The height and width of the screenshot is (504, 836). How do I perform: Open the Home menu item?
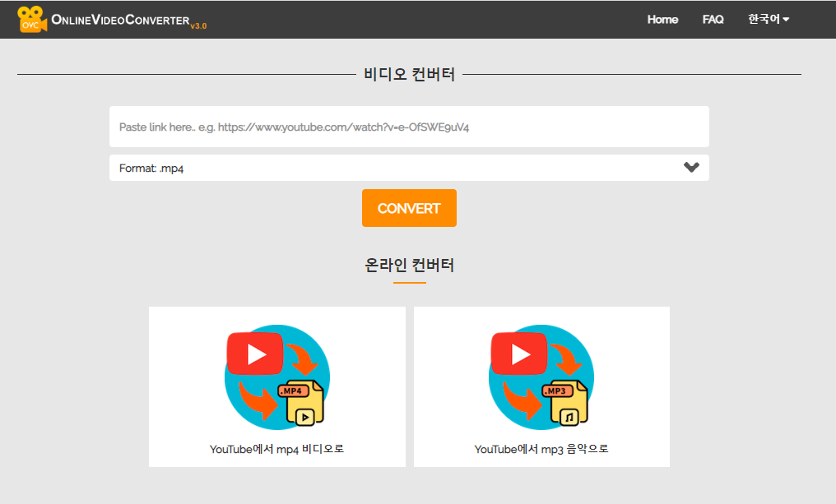[x=662, y=20]
